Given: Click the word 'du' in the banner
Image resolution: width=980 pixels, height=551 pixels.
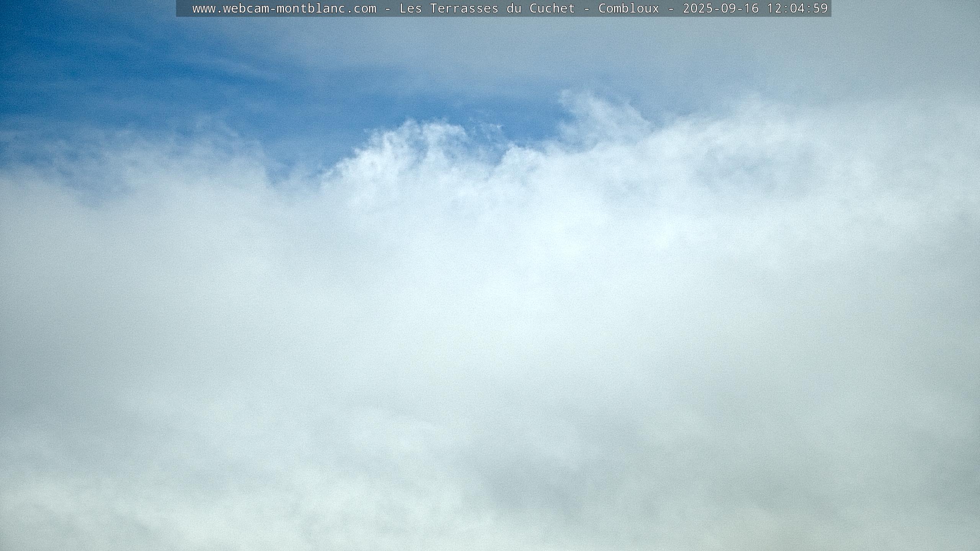Looking at the screenshot, I should (x=514, y=8).
